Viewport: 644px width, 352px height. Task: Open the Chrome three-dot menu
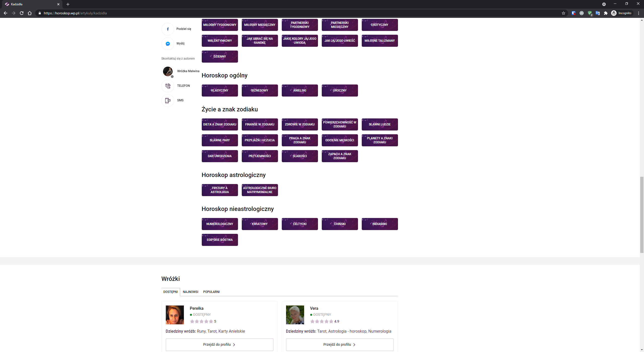pyautogui.click(x=638, y=13)
